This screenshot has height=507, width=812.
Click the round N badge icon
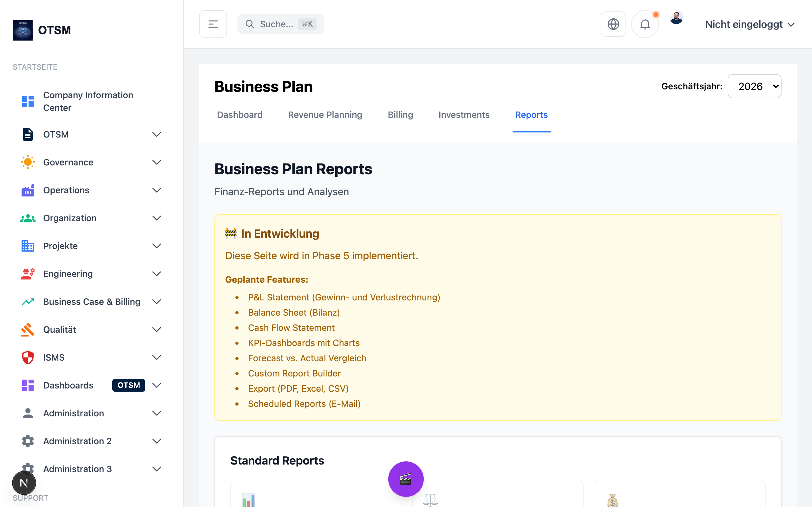[24, 483]
